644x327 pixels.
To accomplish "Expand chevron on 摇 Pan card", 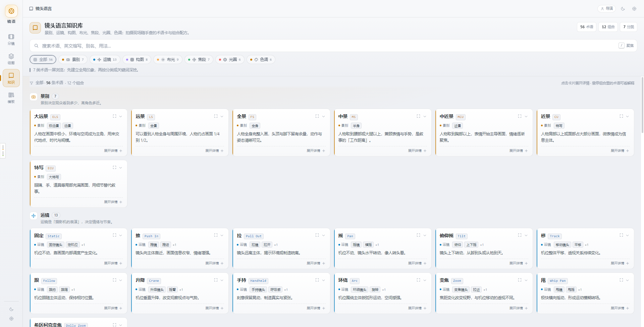I will 425,236.
